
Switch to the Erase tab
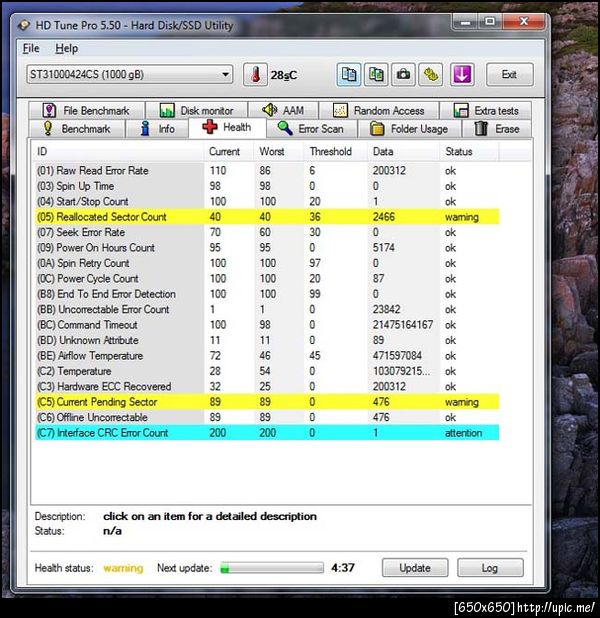point(497,129)
